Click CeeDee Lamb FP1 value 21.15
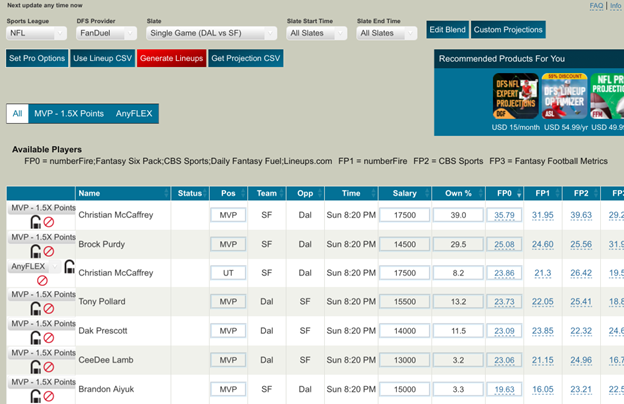The image size is (624, 404). (543, 360)
